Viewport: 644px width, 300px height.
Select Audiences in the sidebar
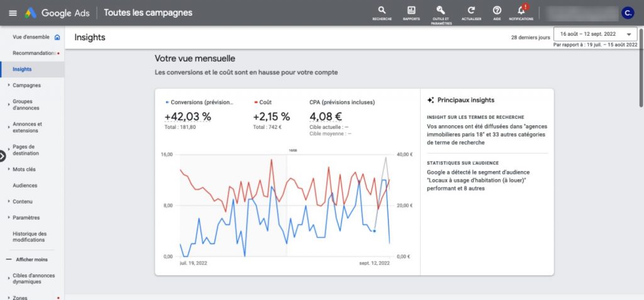pos(25,186)
